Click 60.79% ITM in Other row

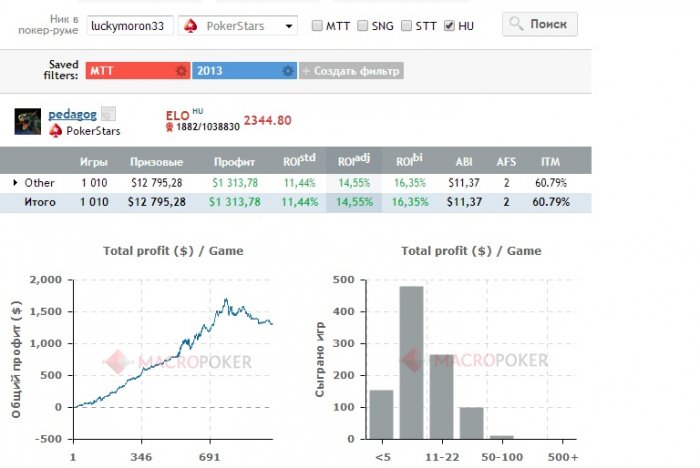(x=551, y=183)
